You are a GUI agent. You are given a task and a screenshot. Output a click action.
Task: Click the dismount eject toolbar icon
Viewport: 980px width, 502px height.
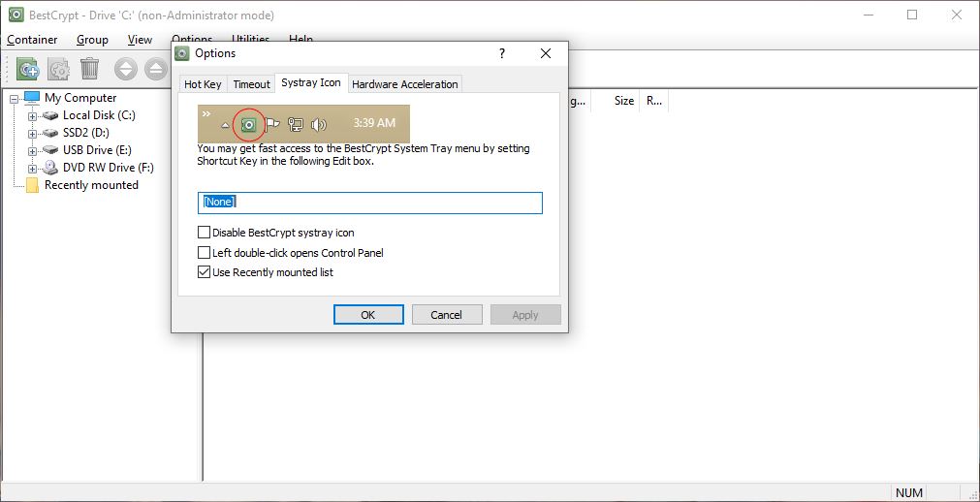(156, 69)
